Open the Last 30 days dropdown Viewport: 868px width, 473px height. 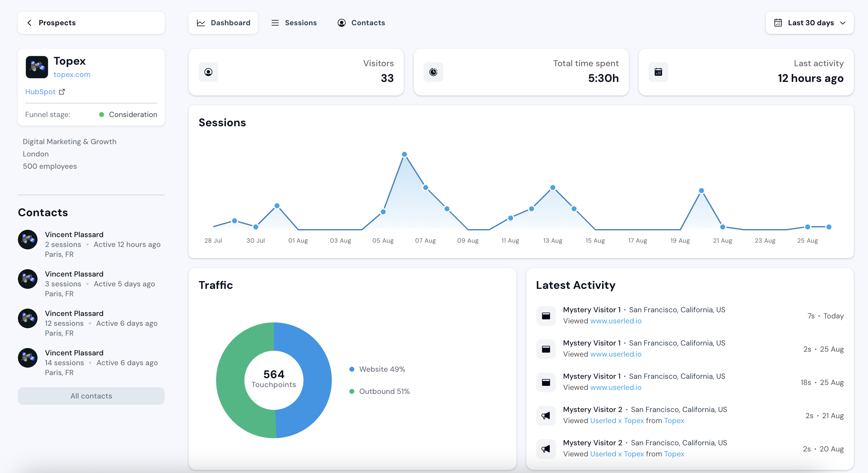(810, 22)
